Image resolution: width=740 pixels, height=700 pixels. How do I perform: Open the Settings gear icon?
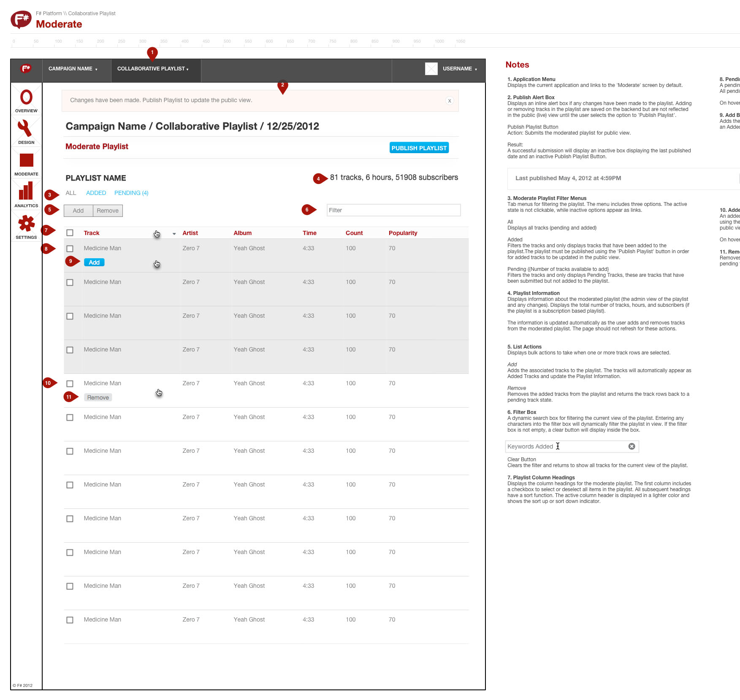[26, 223]
